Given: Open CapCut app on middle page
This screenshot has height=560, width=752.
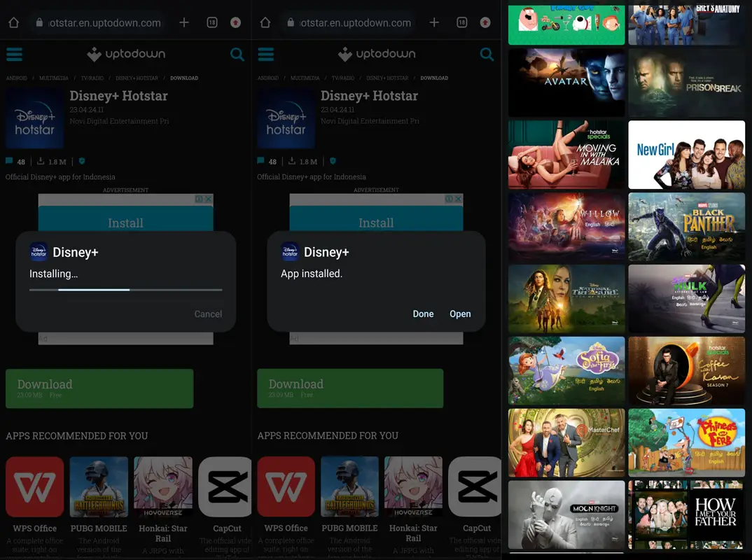Looking at the screenshot, I should [x=475, y=486].
